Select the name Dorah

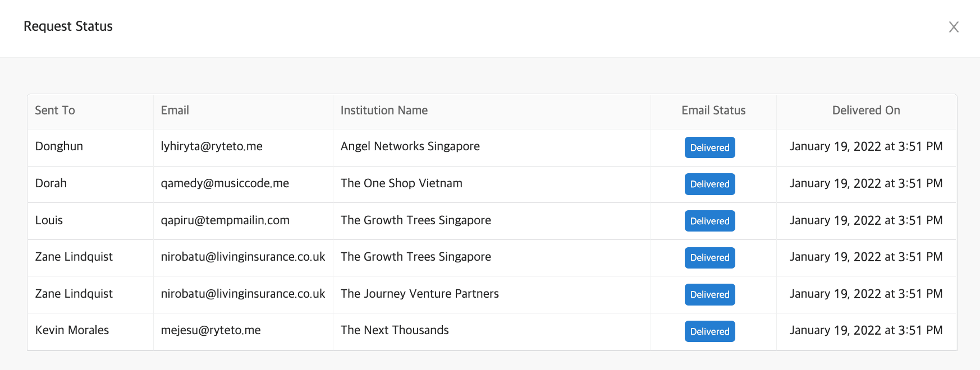tap(51, 183)
